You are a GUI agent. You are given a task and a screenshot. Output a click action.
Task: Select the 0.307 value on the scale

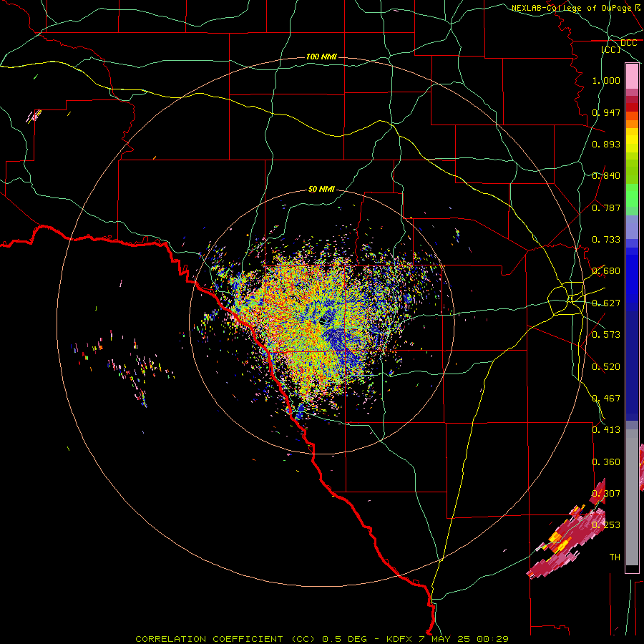click(x=606, y=494)
